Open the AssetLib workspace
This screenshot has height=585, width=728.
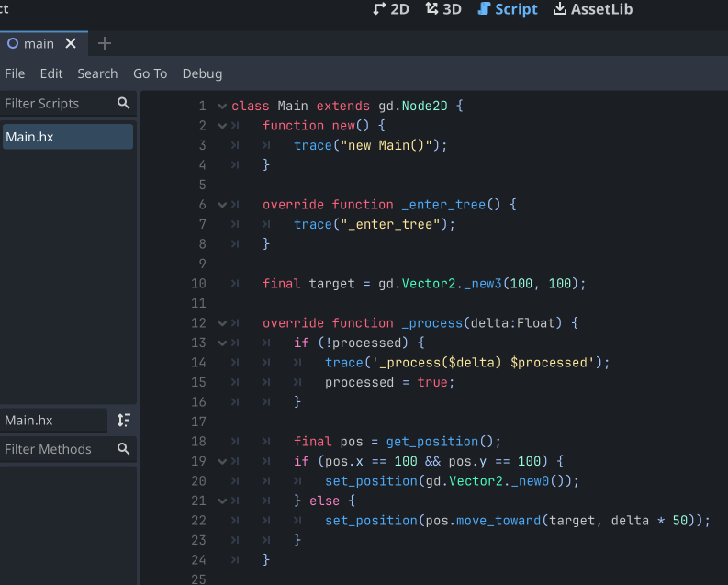click(593, 9)
